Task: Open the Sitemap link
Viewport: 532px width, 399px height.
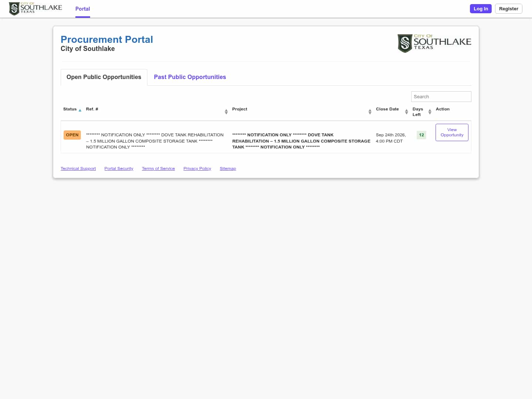Action: [x=228, y=168]
